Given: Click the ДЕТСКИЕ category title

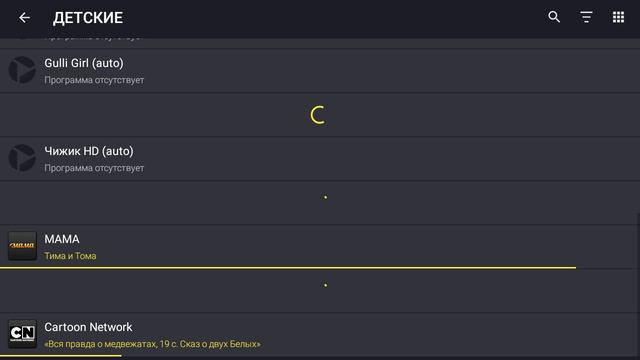Looking at the screenshot, I should click(88, 18).
